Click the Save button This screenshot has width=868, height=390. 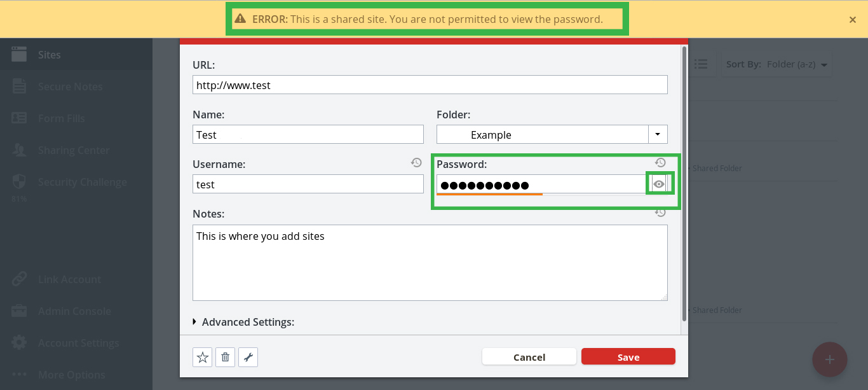[x=628, y=357]
